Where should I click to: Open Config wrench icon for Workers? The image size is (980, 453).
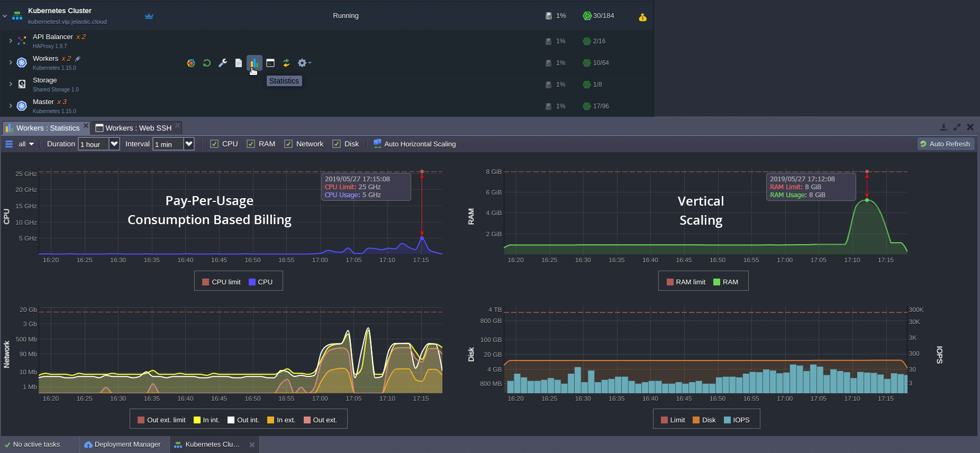(x=223, y=63)
